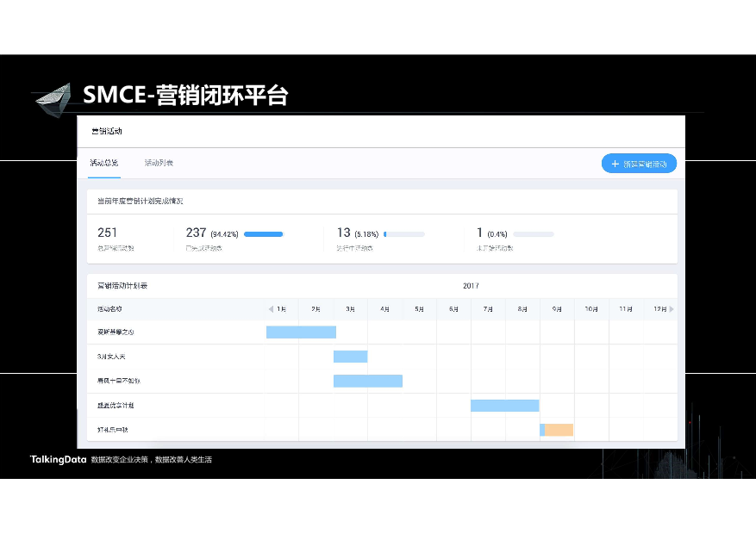Viewport: 756px width, 534px height.
Task: Click the percentage (5.18%)
Action: click(x=367, y=234)
